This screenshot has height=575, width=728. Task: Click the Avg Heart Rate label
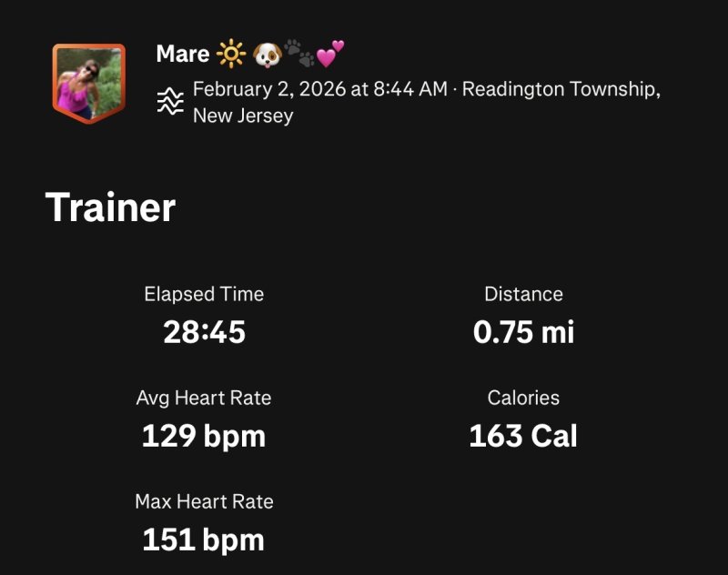204,398
